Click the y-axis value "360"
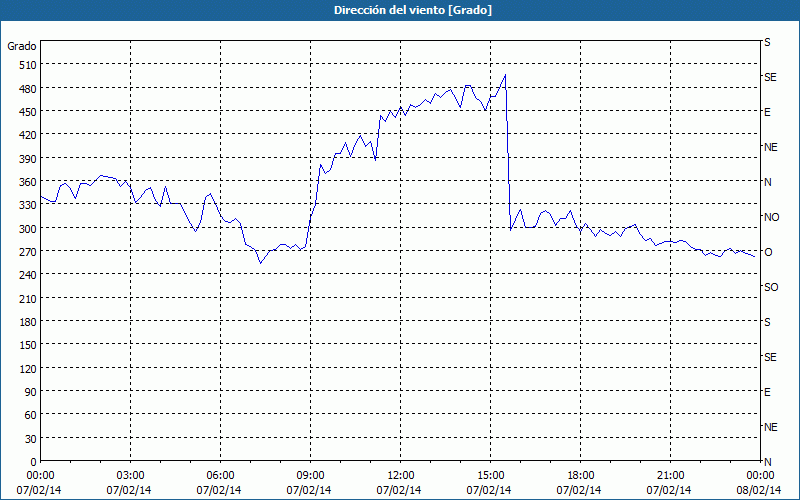Screen dimensions: 800x500 pyautogui.click(x=28, y=182)
